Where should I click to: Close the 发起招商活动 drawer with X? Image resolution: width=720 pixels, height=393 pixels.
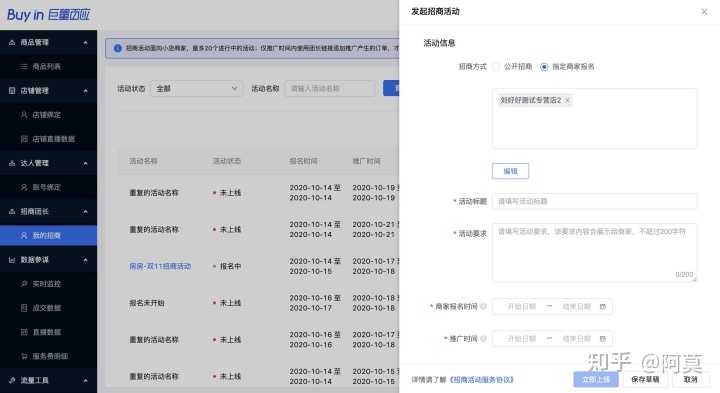(704, 12)
